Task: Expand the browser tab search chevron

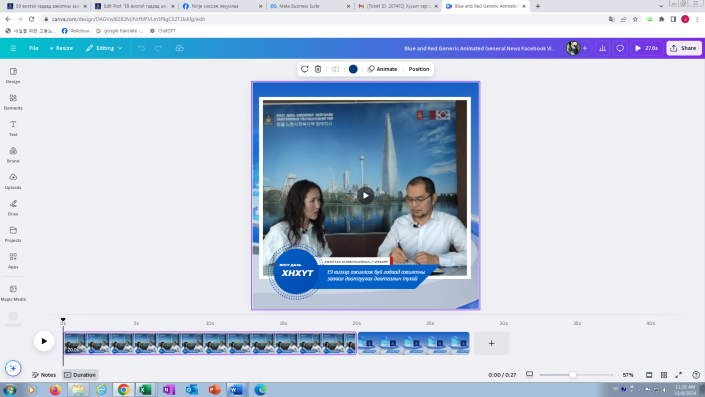Action: click(x=661, y=6)
